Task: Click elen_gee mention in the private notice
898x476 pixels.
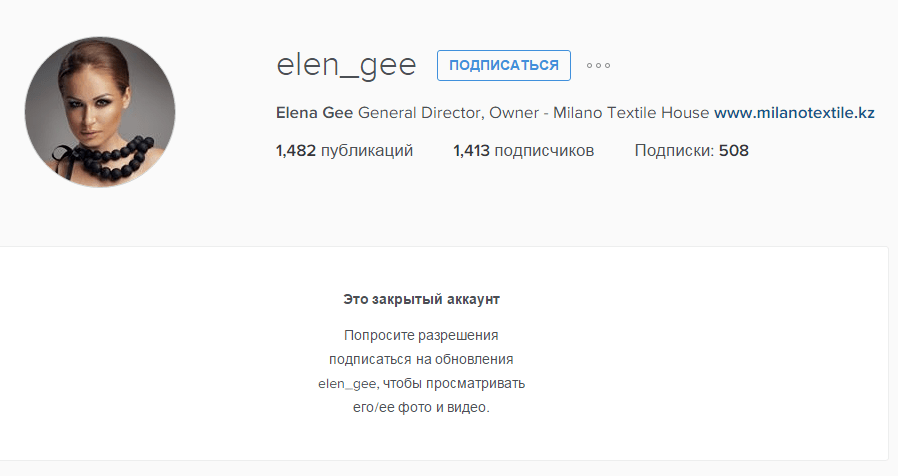Action: click(x=347, y=383)
